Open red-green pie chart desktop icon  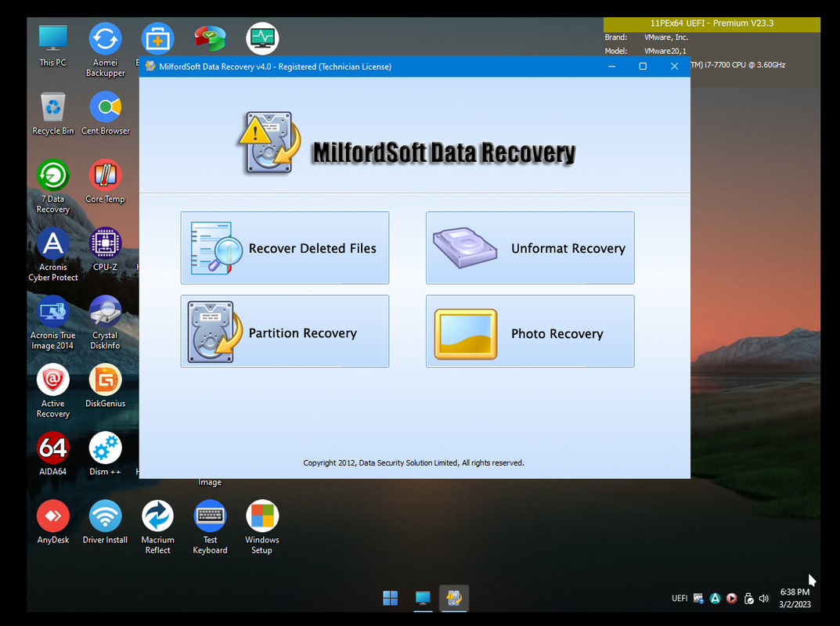210,38
